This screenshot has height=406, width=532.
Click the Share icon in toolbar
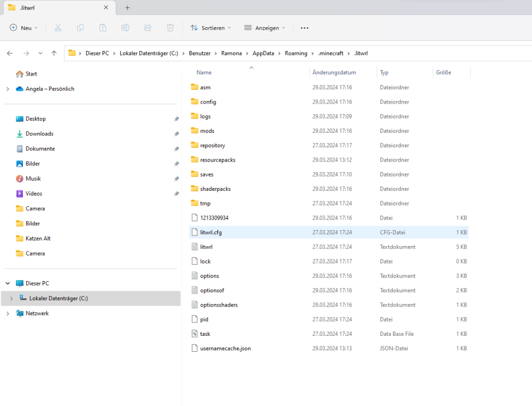[x=148, y=28]
